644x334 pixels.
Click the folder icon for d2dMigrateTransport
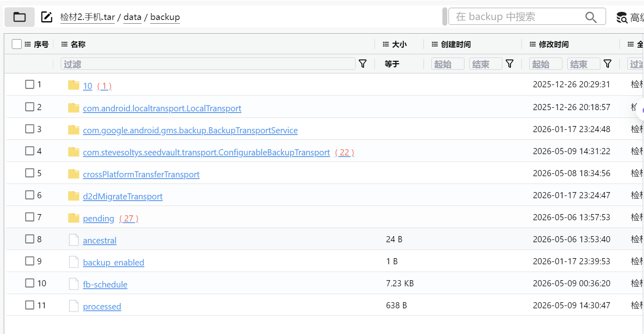[73, 195]
